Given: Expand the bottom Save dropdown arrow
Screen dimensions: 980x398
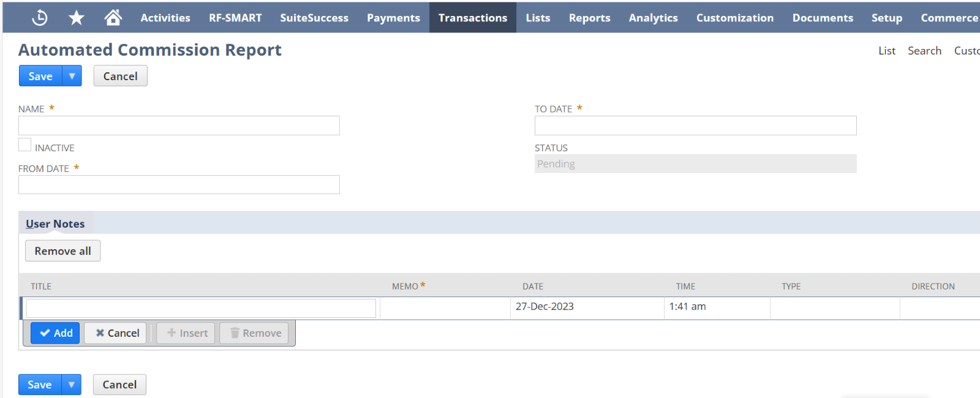Looking at the screenshot, I should click(x=72, y=385).
